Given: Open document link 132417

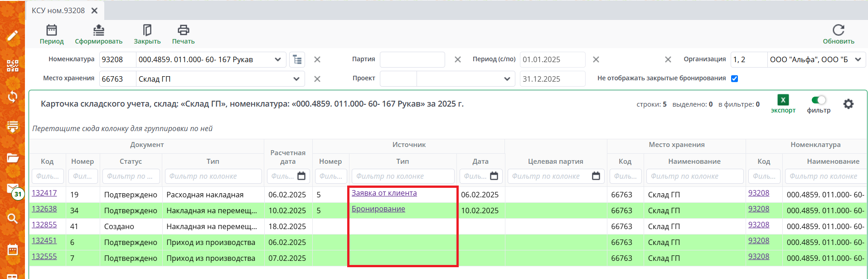Looking at the screenshot, I should 44,193.
